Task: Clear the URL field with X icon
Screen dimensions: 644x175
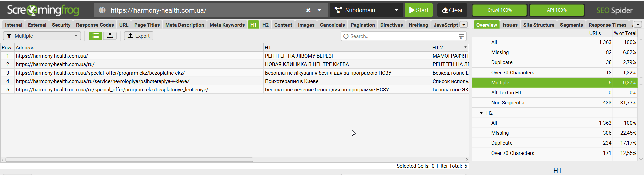Action: click(308, 10)
